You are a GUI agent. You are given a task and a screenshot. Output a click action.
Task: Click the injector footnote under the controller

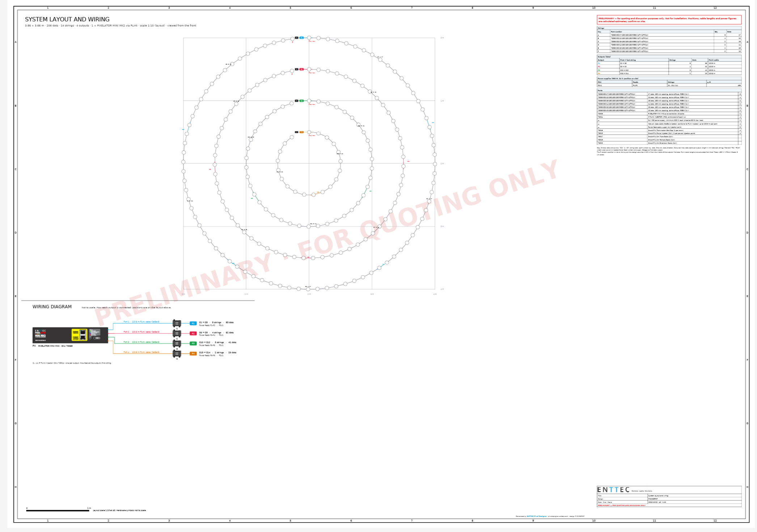(72, 363)
